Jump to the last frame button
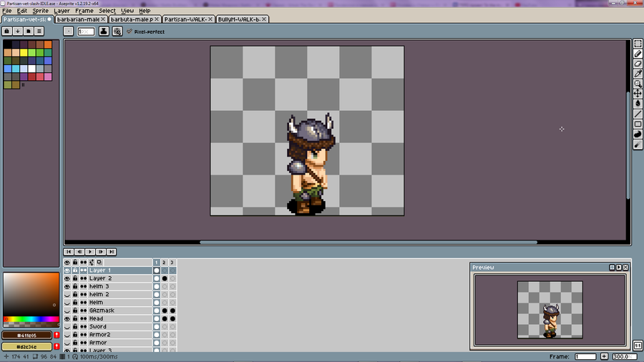644x362 pixels. pyautogui.click(x=112, y=252)
